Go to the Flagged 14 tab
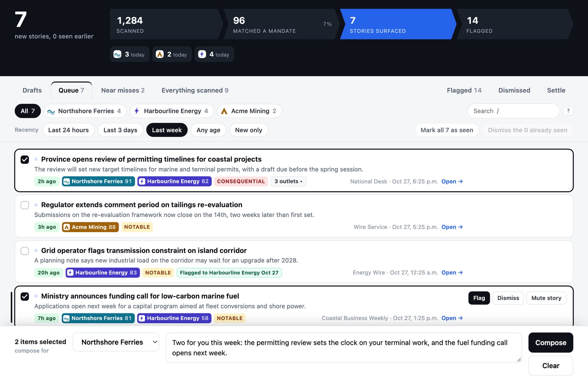 click(464, 90)
